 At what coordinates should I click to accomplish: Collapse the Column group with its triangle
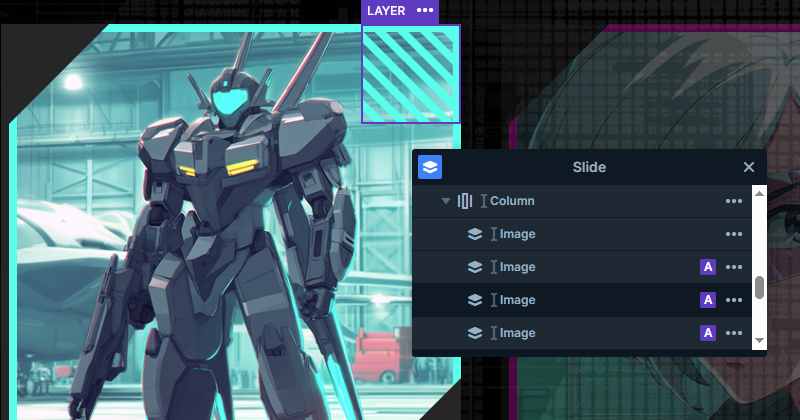pyautogui.click(x=446, y=201)
